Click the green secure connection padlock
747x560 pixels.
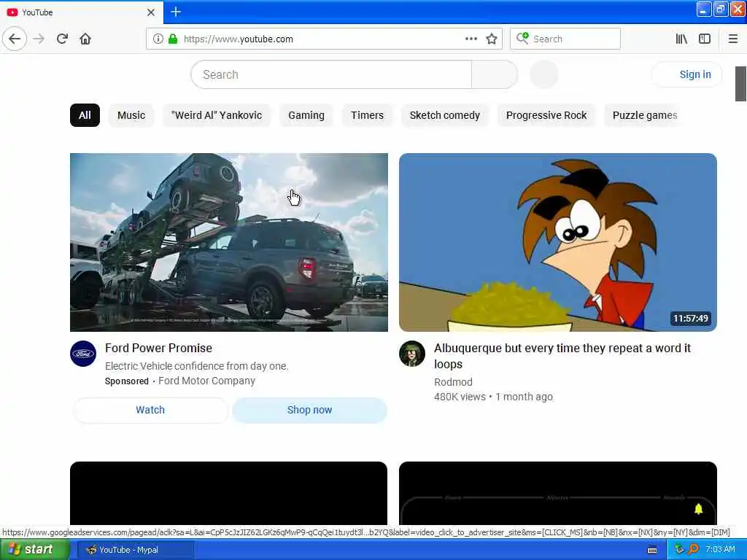pos(172,39)
